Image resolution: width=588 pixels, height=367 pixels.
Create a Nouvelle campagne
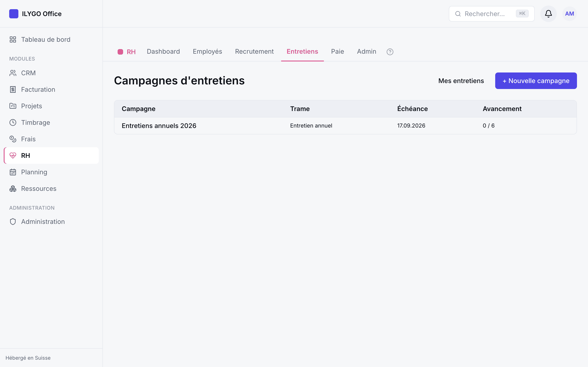(x=536, y=81)
